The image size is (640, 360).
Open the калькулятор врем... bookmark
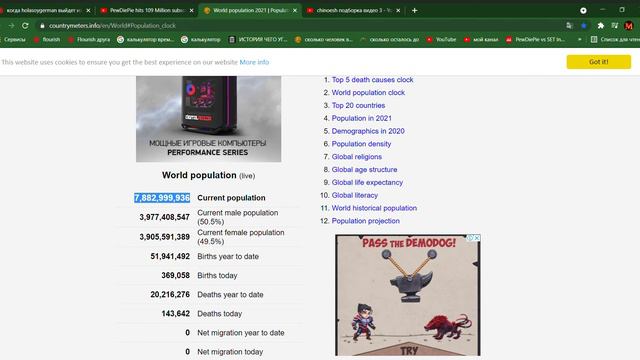point(145,40)
